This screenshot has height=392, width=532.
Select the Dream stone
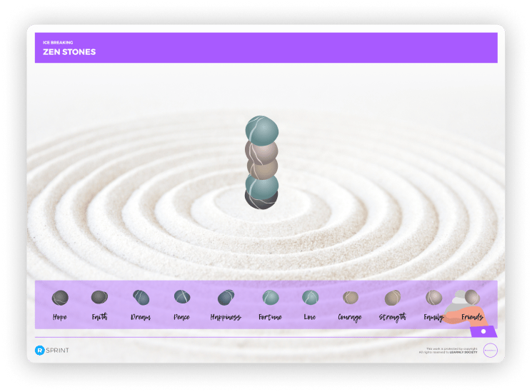click(141, 297)
